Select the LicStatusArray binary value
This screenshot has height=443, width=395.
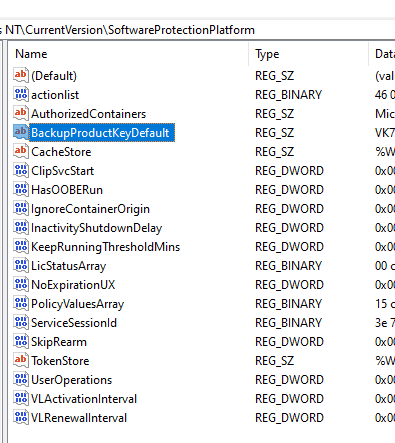click(68, 266)
